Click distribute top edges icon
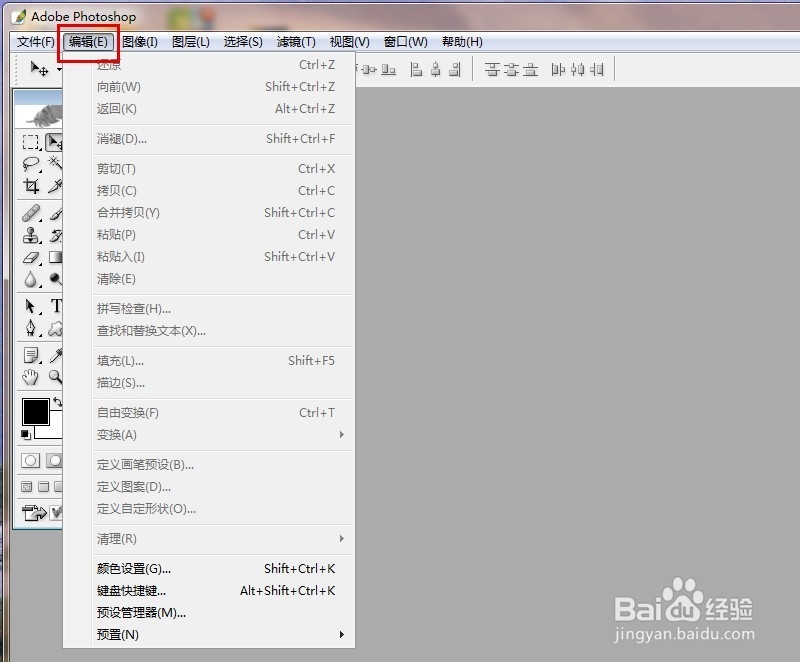The width and height of the screenshot is (800, 662). click(492, 69)
